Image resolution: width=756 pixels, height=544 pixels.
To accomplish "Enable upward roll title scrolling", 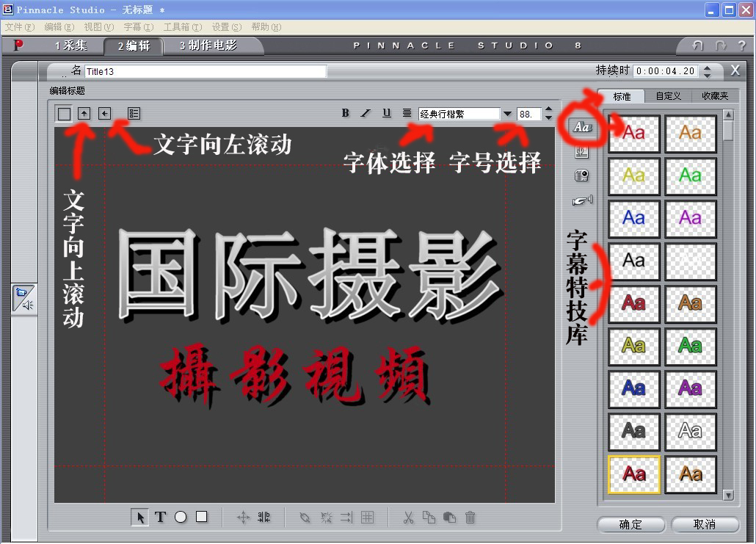I will [84, 114].
